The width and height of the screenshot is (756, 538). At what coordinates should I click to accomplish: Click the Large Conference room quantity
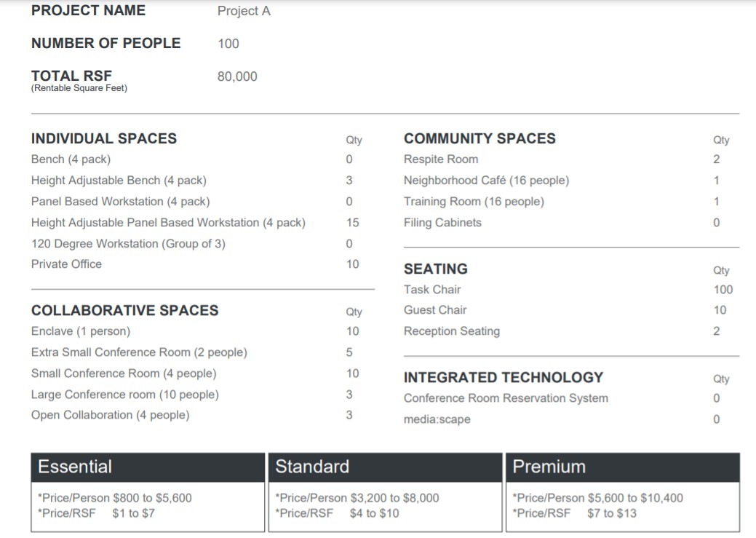click(349, 395)
